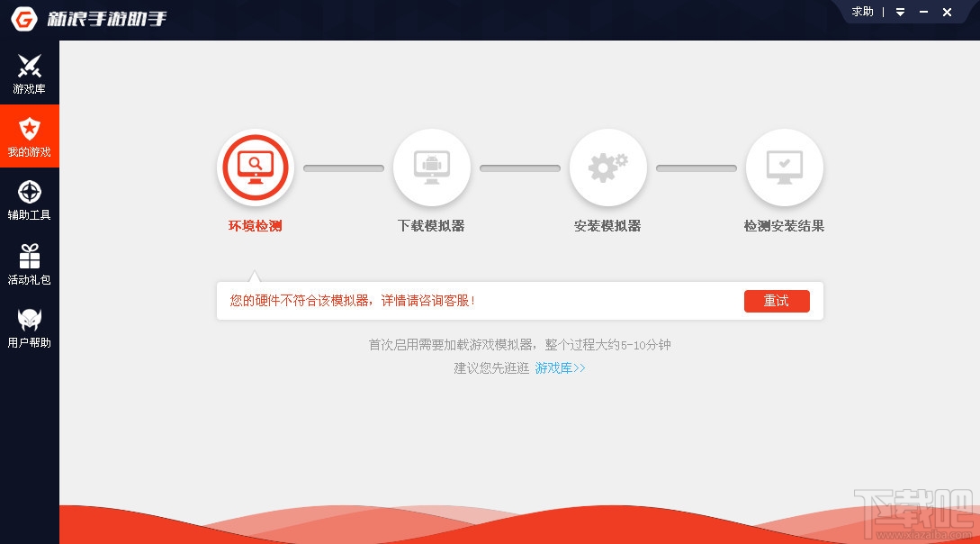Screen dimensions: 980x544
Task: Click the 下载模拟器 step label
Action: (431, 226)
